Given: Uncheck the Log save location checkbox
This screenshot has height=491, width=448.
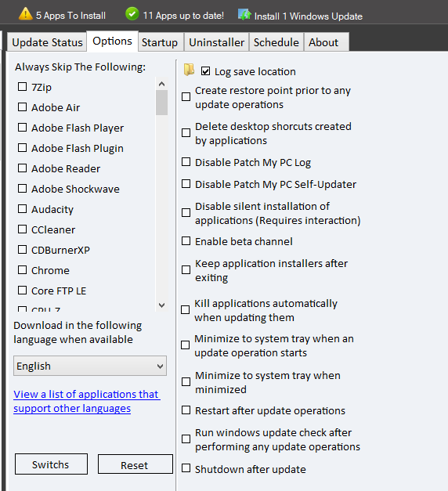Looking at the screenshot, I should [x=205, y=71].
